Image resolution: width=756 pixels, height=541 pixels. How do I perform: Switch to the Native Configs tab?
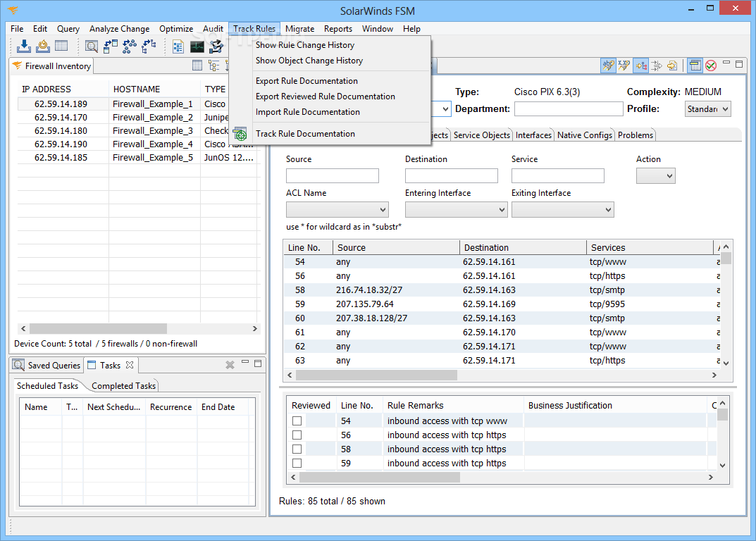point(584,135)
